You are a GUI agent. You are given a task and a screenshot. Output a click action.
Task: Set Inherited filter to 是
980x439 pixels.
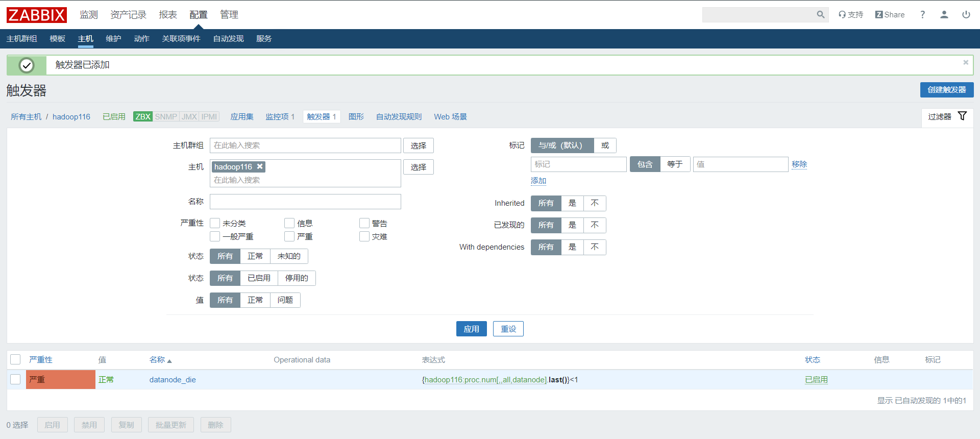click(572, 203)
